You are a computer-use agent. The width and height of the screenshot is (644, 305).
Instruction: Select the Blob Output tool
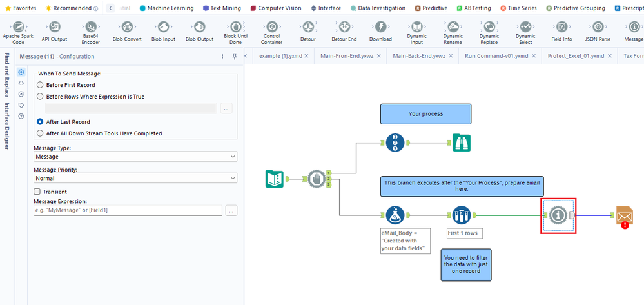click(199, 32)
